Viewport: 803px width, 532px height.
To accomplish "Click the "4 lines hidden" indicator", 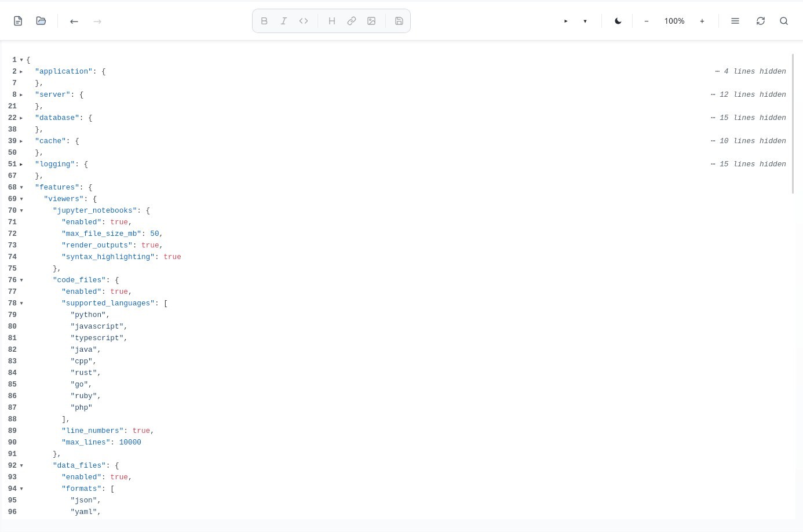I will (x=750, y=71).
